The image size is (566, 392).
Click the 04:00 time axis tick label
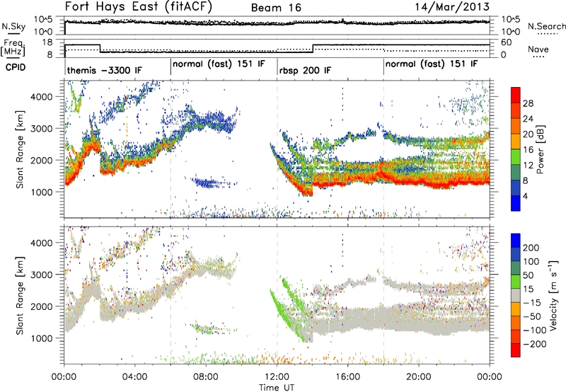pyautogui.click(x=135, y=377)
